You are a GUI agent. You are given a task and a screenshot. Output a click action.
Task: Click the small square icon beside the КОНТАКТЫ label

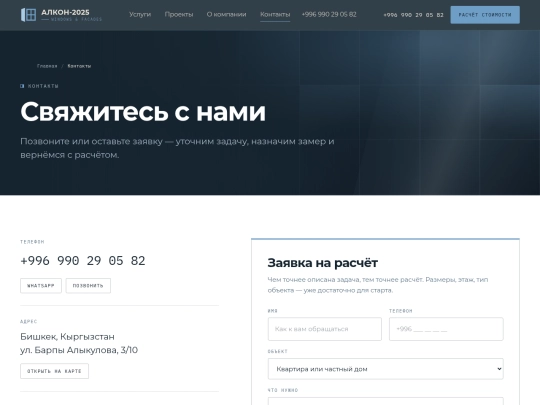22,86
